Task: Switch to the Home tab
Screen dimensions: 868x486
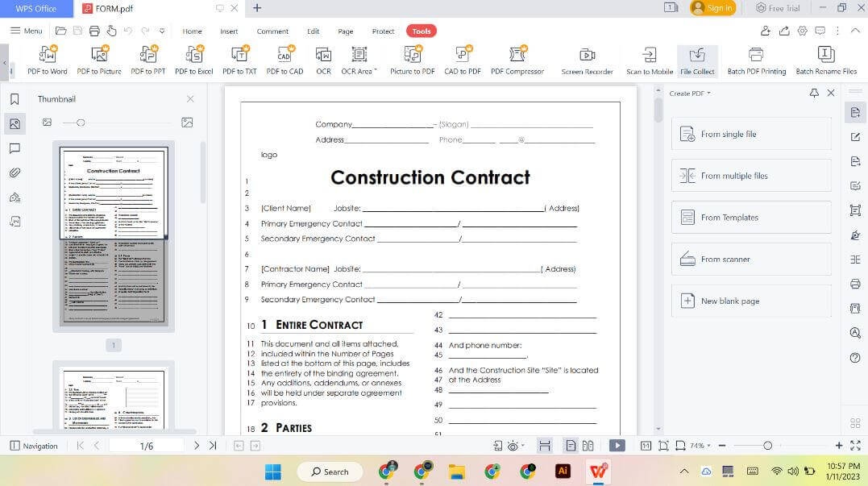Action: click(x=192, y=31)
